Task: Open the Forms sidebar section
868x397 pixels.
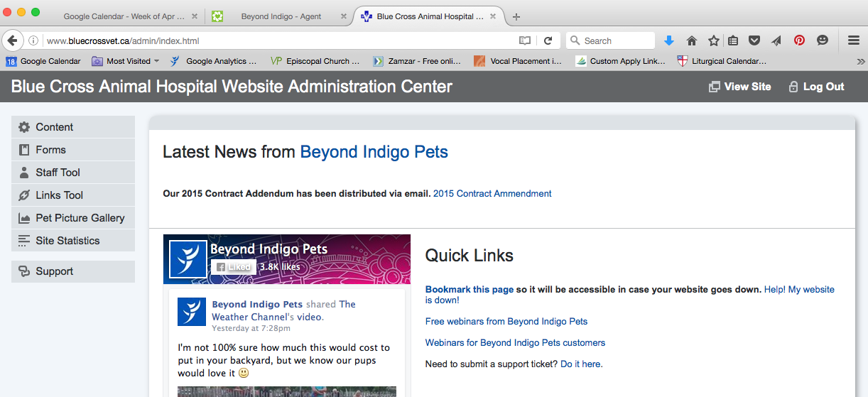Action: point(73,150)
